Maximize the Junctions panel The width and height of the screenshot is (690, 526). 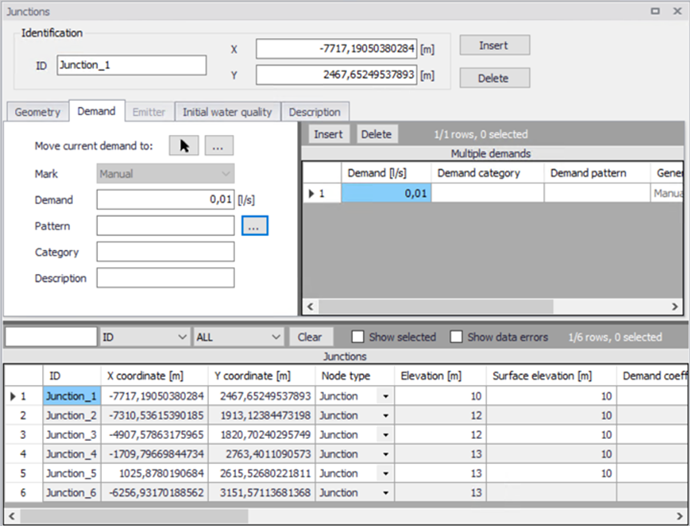coord(655,11)
